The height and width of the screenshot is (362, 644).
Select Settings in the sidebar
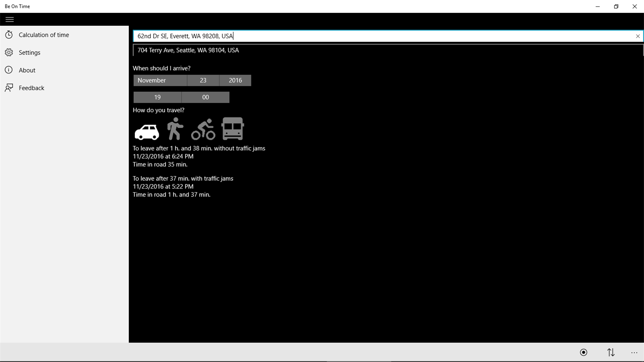click(29, 52)
